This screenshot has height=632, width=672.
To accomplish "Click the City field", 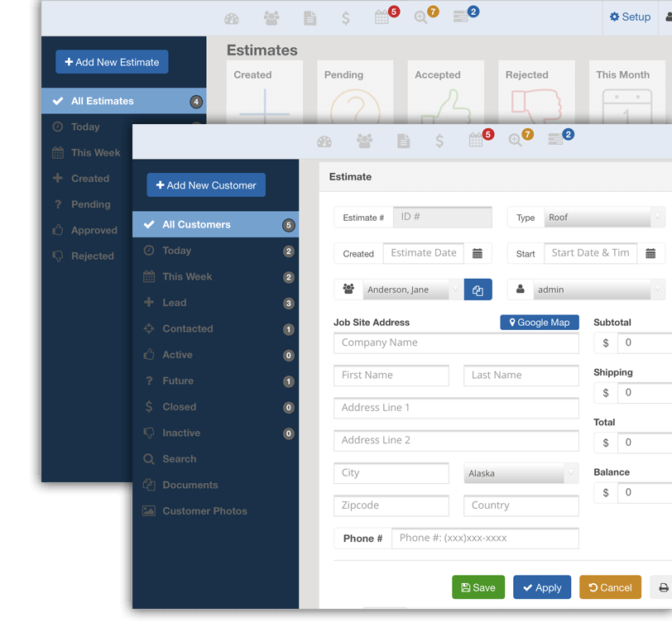I will (x=391, y=473).
